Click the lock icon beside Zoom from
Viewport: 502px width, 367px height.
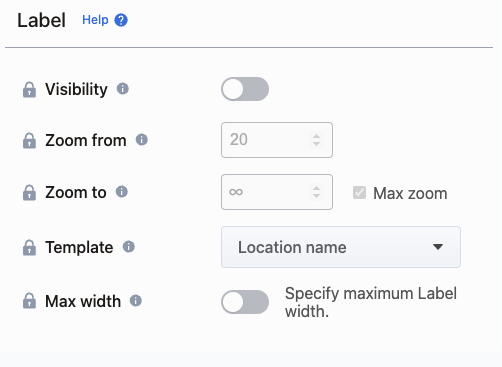tap(29, 140)
